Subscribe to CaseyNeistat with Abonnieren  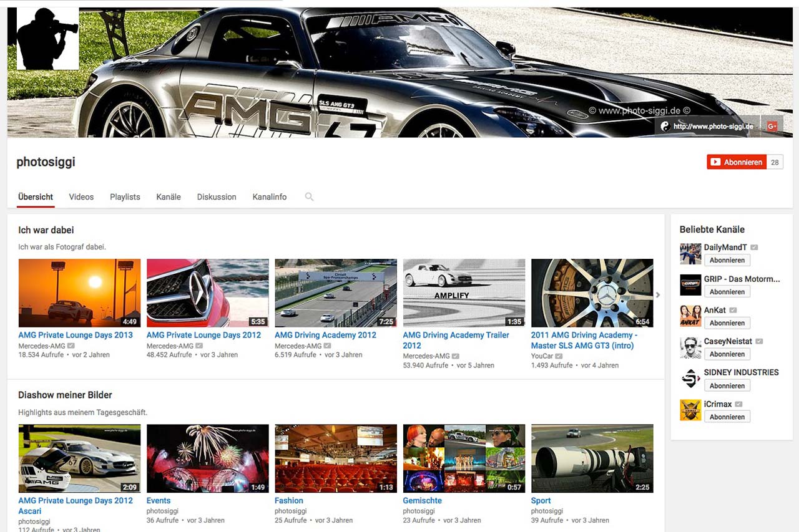[x=727, y=354]
